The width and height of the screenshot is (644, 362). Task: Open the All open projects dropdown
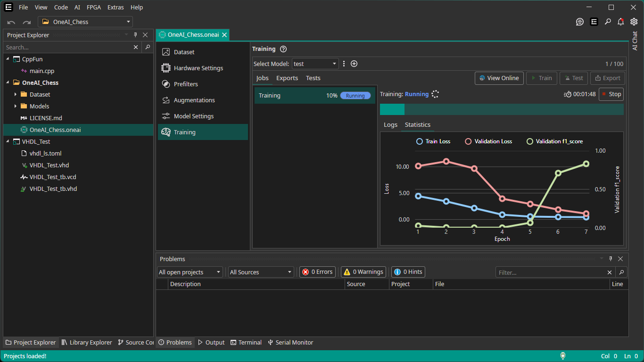coord(190,272)
